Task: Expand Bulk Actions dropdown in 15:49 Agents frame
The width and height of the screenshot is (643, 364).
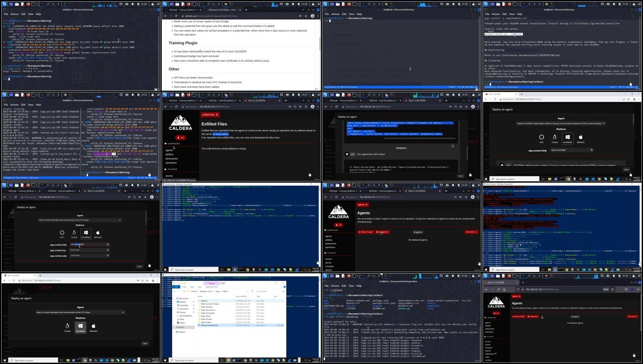Action: (471, 232)
